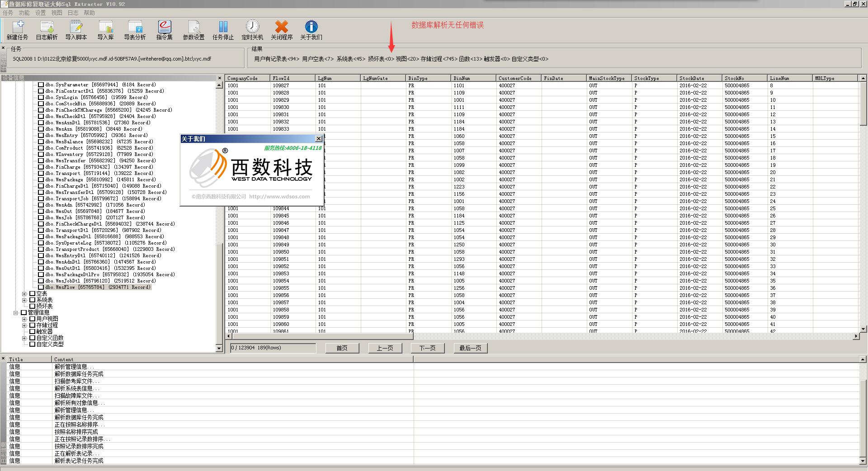Open the 设置 menu
The image size is (868, 471).
41,13
